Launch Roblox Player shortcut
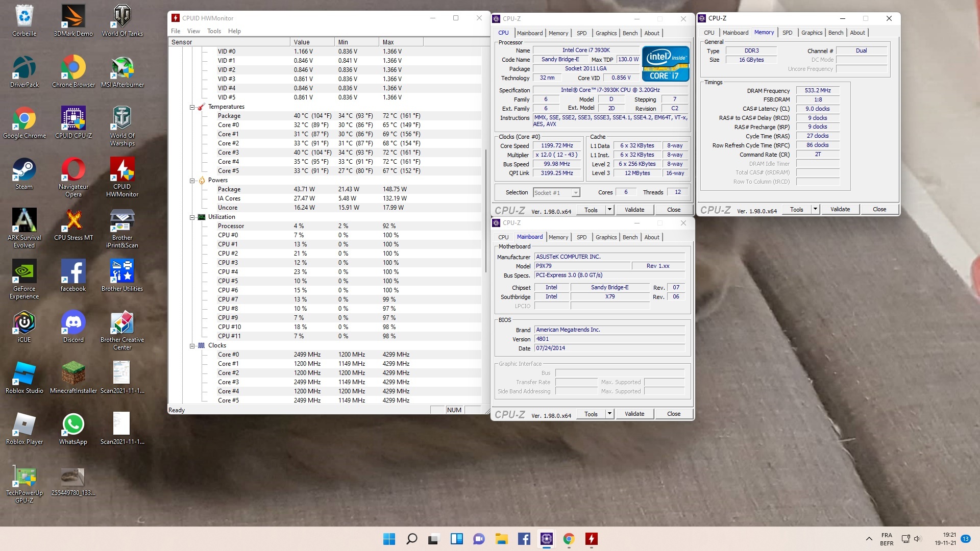 tap(24, 429)
